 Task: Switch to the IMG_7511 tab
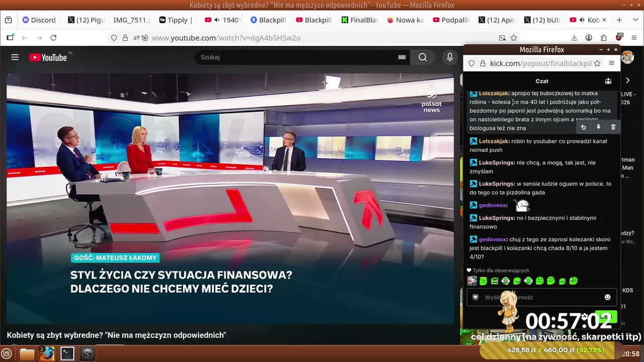click(132, 20)
